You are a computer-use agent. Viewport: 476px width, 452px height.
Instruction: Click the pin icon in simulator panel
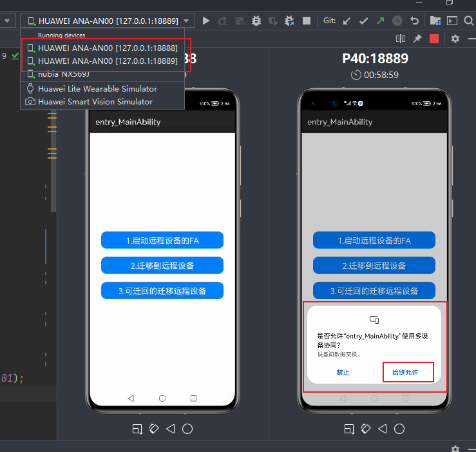pos(417,39)
